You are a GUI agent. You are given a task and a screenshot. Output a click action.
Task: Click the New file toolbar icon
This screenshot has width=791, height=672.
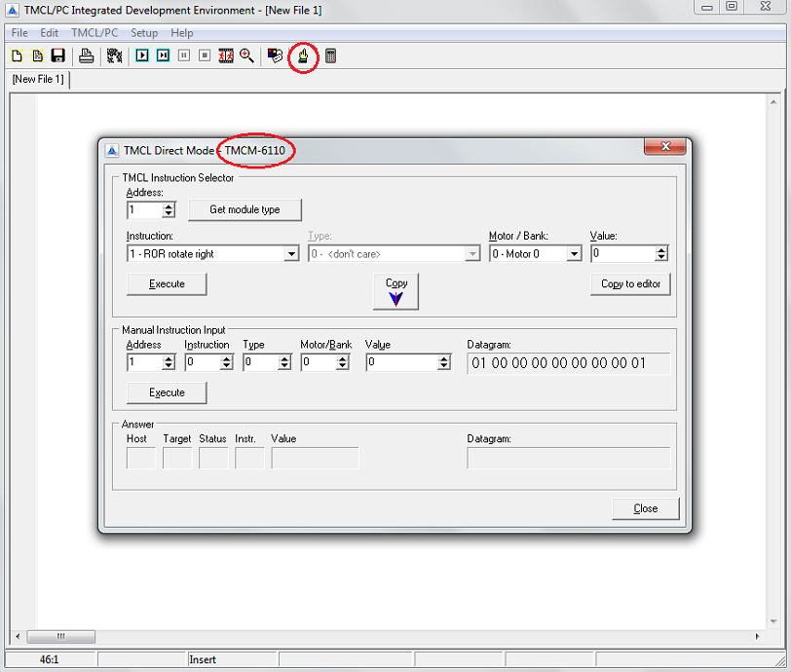[x=17, y=56]
